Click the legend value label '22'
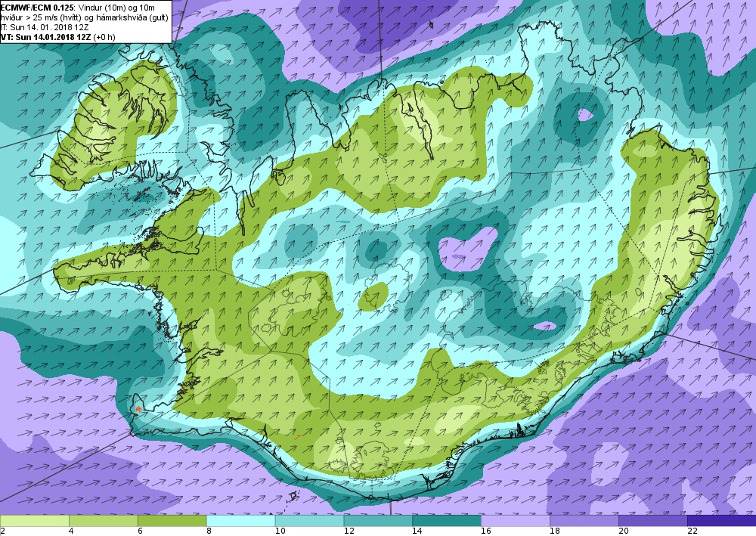 click(x=692, y=531)
